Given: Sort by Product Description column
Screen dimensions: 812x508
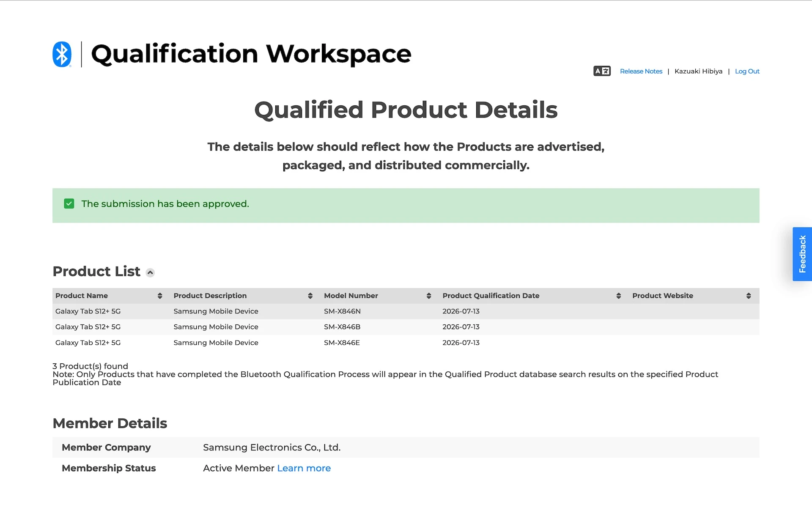Looking at the screenshot, I should tap(310, 296).
